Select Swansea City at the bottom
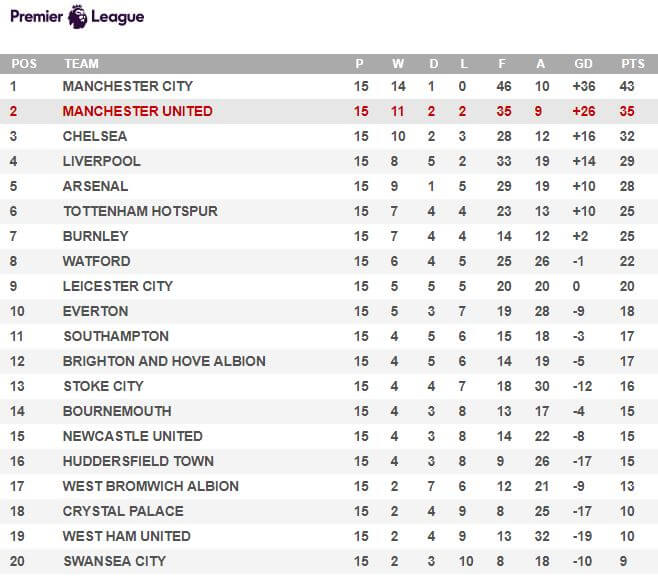Image resolution: width=658 pixels, height=576 pixels. pyautogui.click(x=115, y=561)
